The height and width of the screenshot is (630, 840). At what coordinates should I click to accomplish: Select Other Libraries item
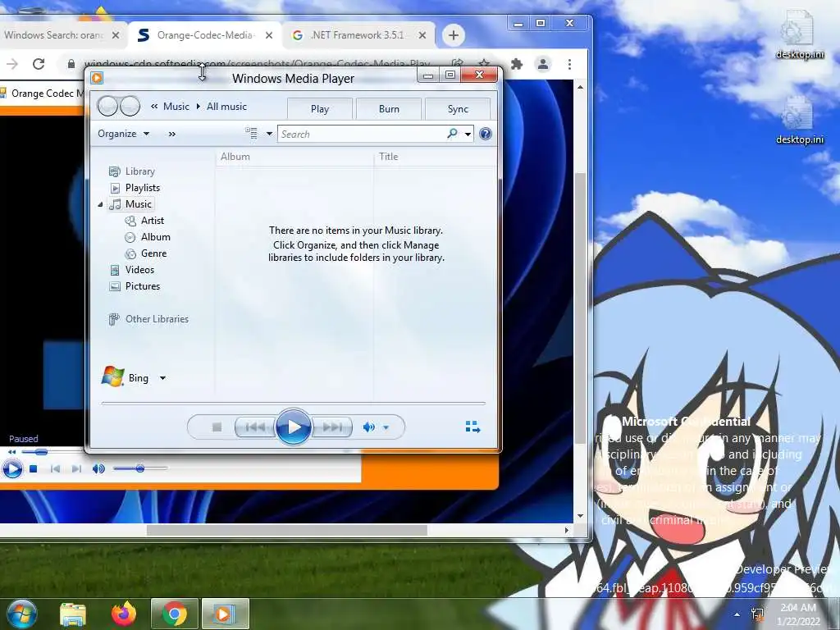coord(148,319)
